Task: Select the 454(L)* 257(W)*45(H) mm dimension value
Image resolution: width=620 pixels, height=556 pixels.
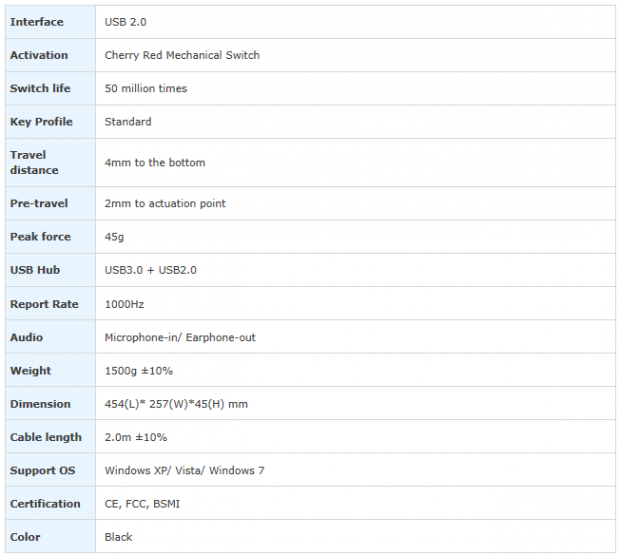Action: point(177,404)
